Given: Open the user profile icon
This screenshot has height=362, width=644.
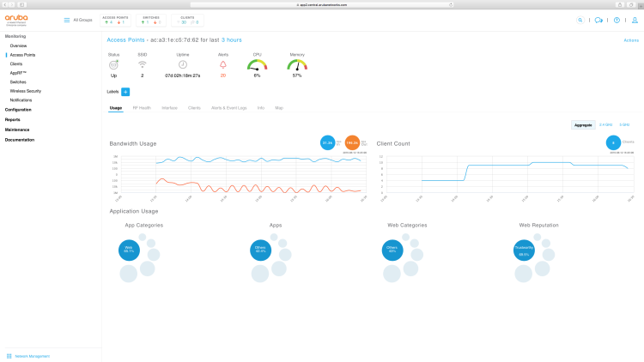Looking at the screenshot, I should (x=633, y=20).
